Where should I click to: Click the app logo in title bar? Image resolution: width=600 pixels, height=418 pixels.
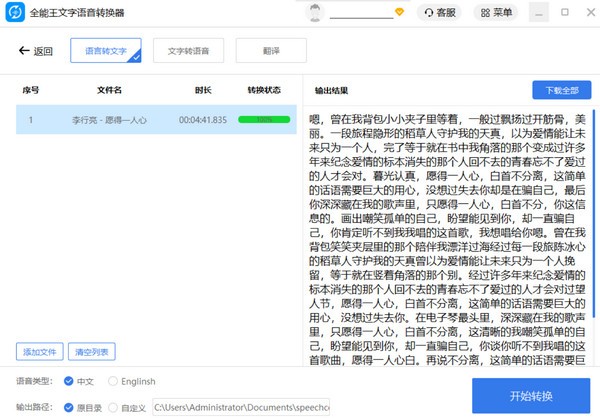pos(14,13)
